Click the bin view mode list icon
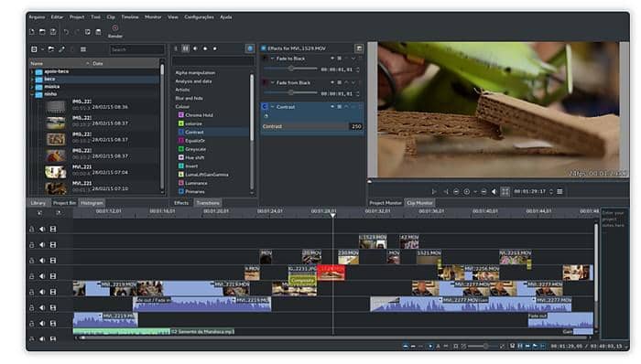Viewport: 641px width, 364px height. (83, 49)
